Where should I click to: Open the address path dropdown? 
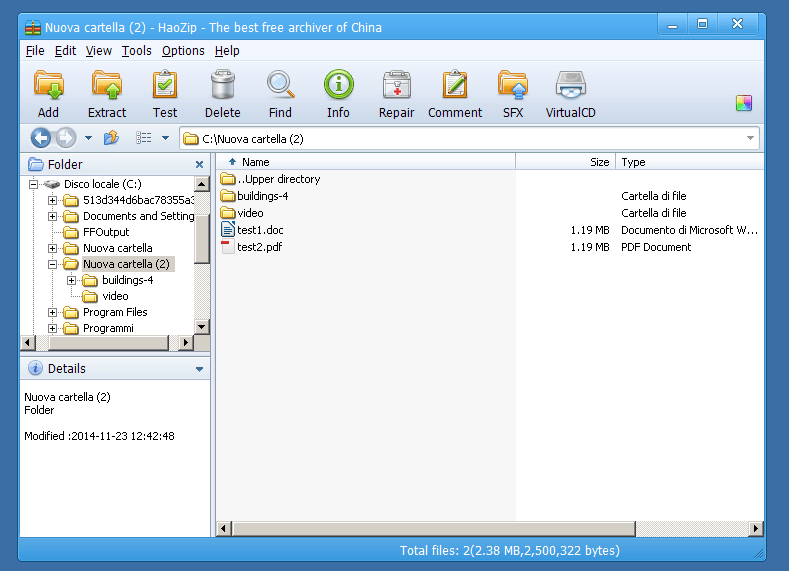pyautogui.click(x=750, y=138)
